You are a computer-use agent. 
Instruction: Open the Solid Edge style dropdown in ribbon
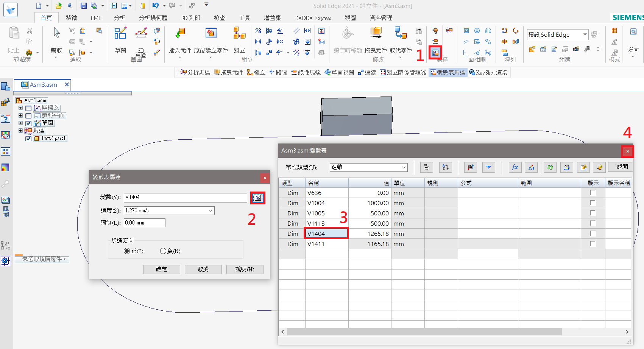(x=585, y=34)
